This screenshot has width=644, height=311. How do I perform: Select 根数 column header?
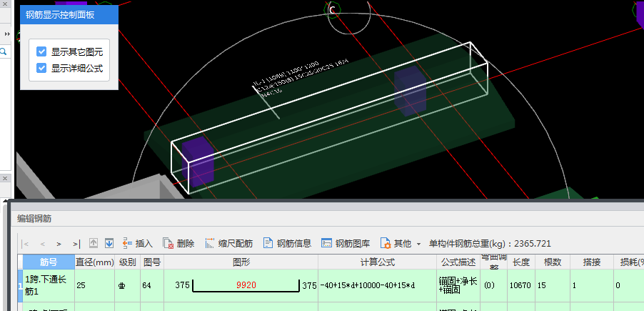click(553, 262)
